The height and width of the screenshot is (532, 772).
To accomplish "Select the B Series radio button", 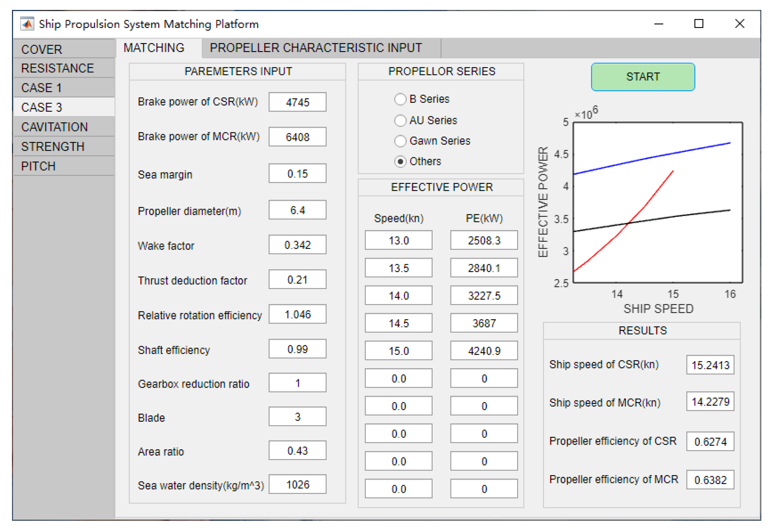I will [x=400, y=99].
